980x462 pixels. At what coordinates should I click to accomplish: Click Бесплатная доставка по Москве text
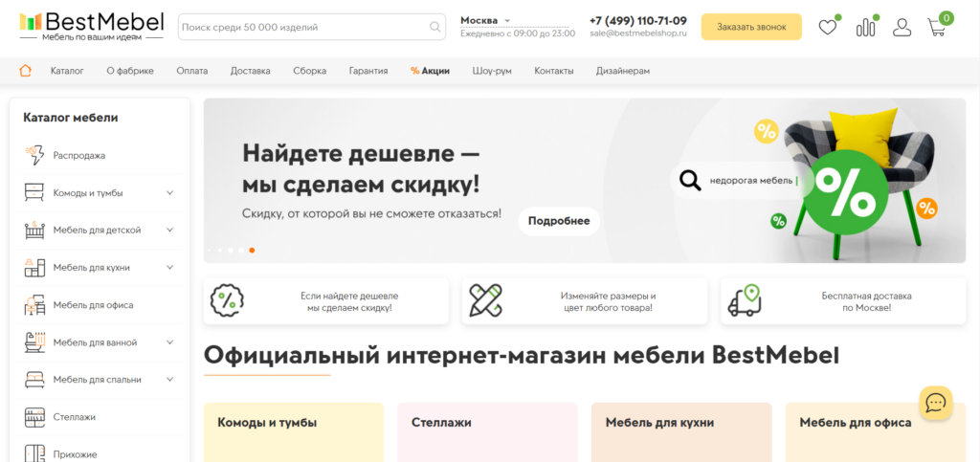pos(866,301)
